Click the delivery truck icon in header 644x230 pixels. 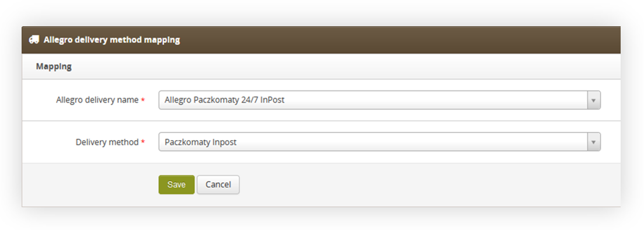[x=34, y=40]
